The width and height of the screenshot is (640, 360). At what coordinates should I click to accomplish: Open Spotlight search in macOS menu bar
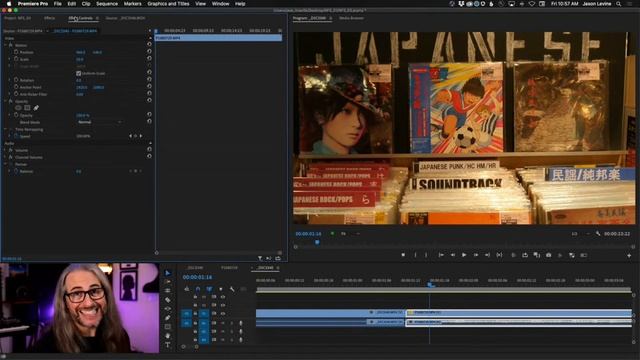point(619,4)
